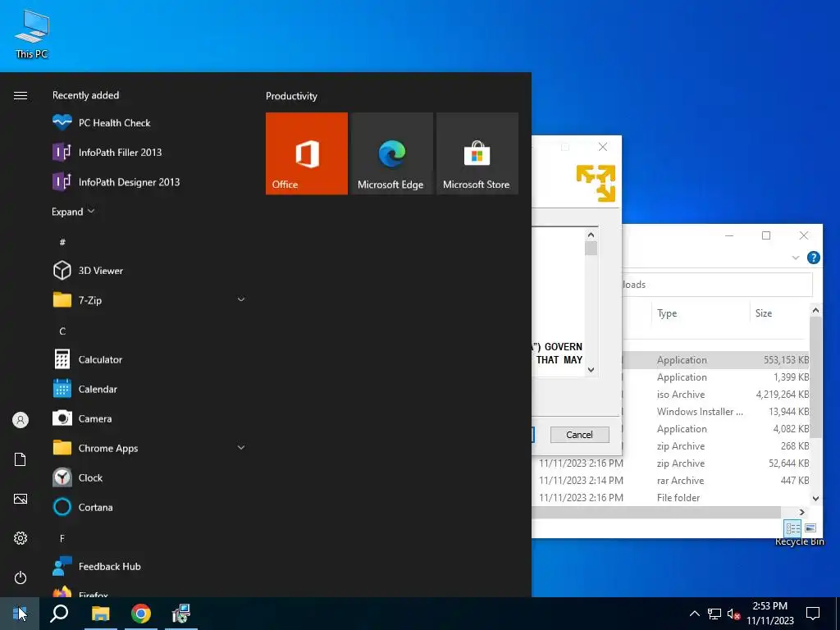Viewport: 840px width, 630px height.
Task: Click the Productivity group heading
Action: [291, 96]
